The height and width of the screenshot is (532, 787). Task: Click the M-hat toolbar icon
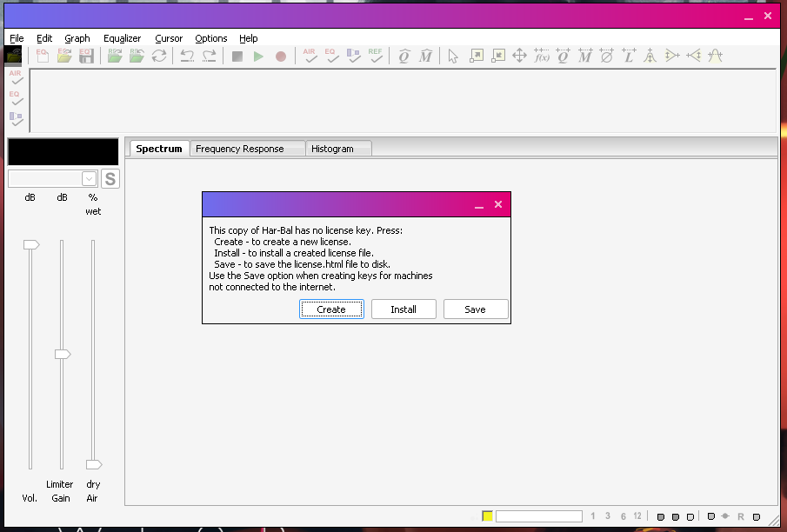425,56
